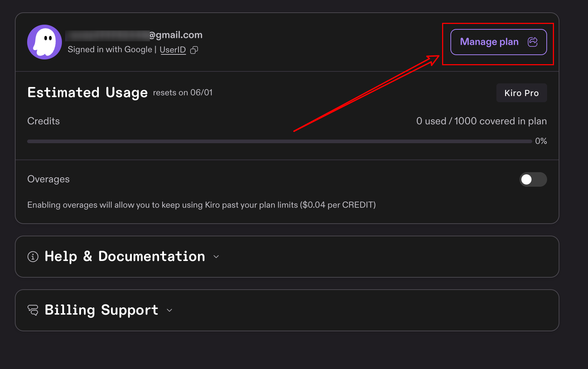Click the 0% usage percentage label

pos(541,141)
